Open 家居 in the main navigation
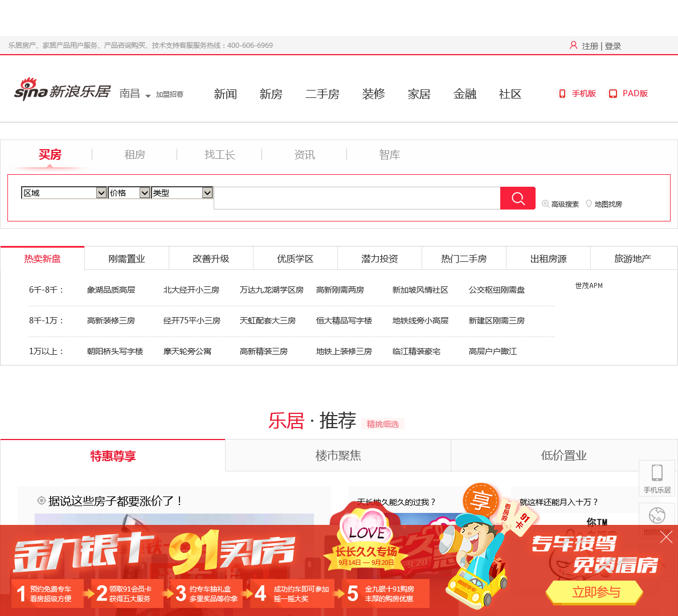Viewport: 678px width, 616px height. (x=419, y=94)
